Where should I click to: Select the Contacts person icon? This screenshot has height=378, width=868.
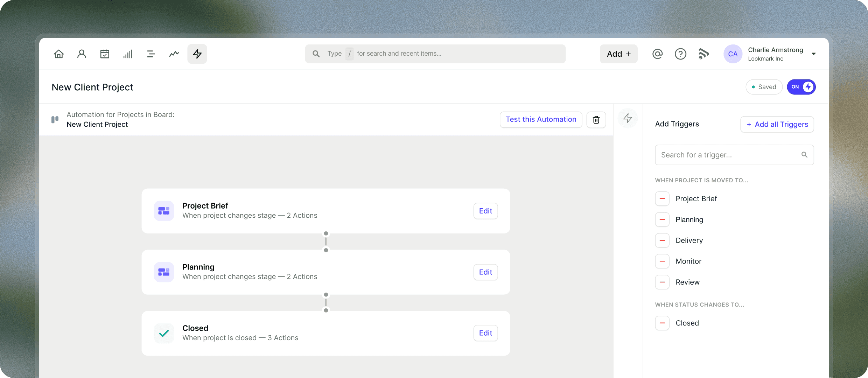(x=82, y=54)
